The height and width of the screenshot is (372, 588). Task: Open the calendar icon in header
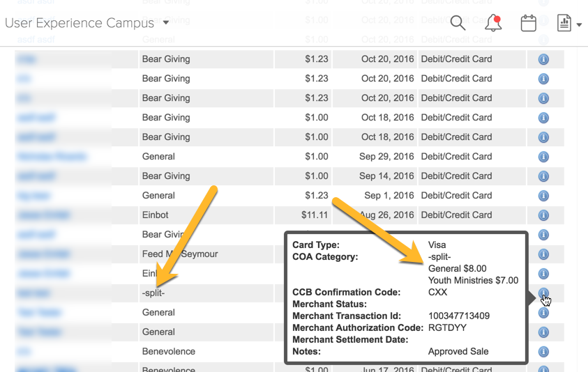(529, 23)
